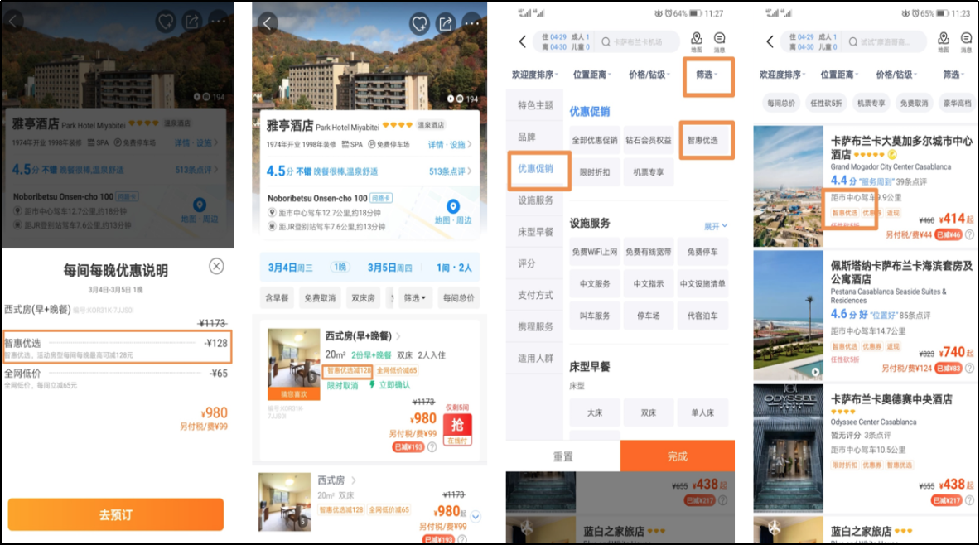Tap the question mark beside 已减¥193 on 西式房(早+晚餐)
This screenshot has height=545, width=980.
point(432,447)
